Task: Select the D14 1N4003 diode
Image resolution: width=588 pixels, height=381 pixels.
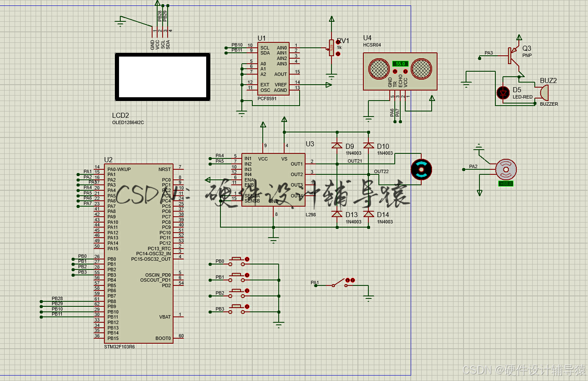Action: 369,214
